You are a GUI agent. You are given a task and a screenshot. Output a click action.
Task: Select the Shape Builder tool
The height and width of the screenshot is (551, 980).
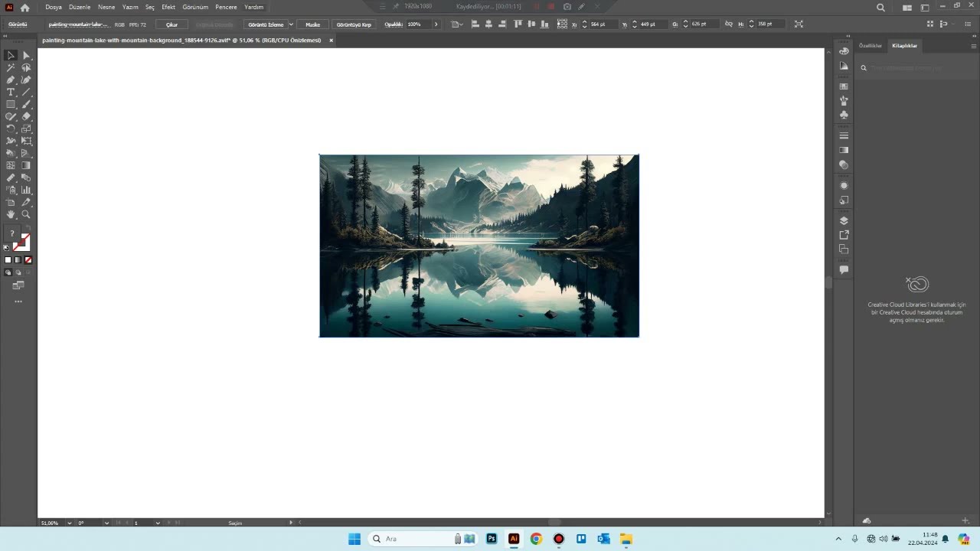tap(11, 153)
